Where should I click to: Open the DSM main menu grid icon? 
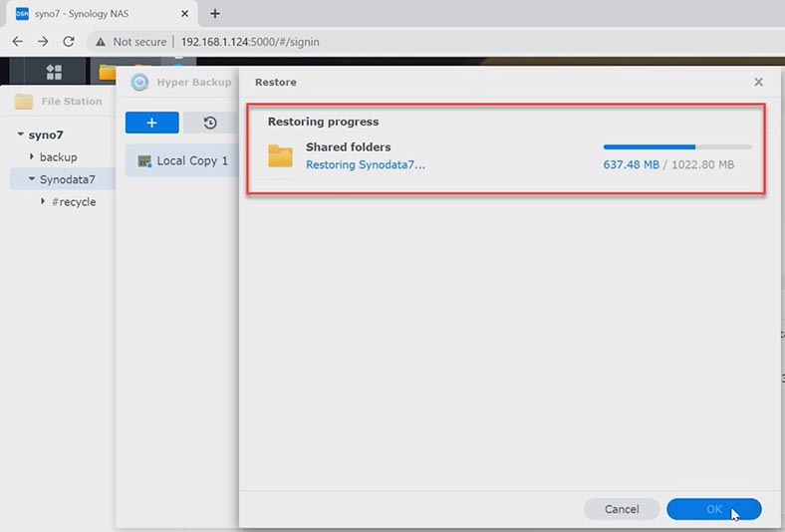pos(54,72)
